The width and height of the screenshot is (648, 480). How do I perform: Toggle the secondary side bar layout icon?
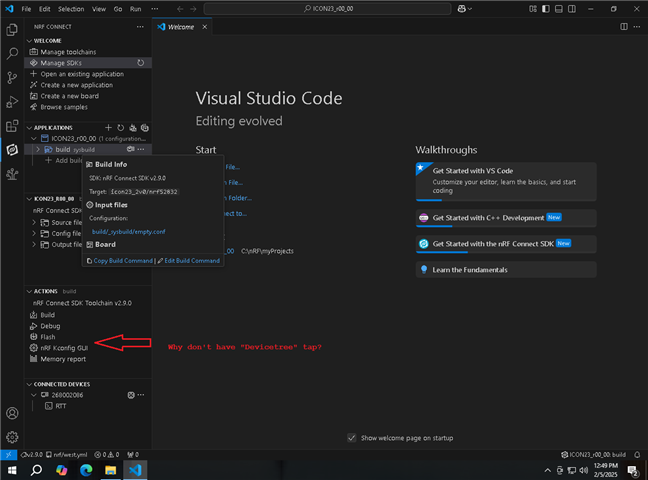[572, 9]
